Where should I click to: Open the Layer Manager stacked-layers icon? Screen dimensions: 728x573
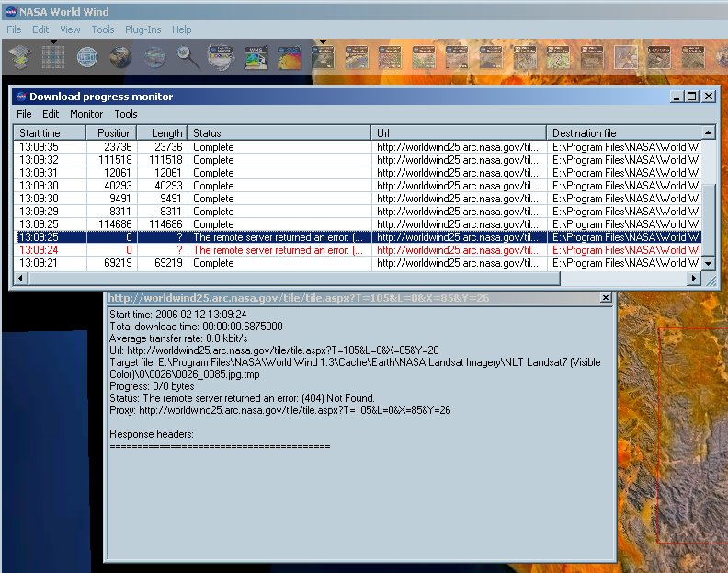pos(20,58)
